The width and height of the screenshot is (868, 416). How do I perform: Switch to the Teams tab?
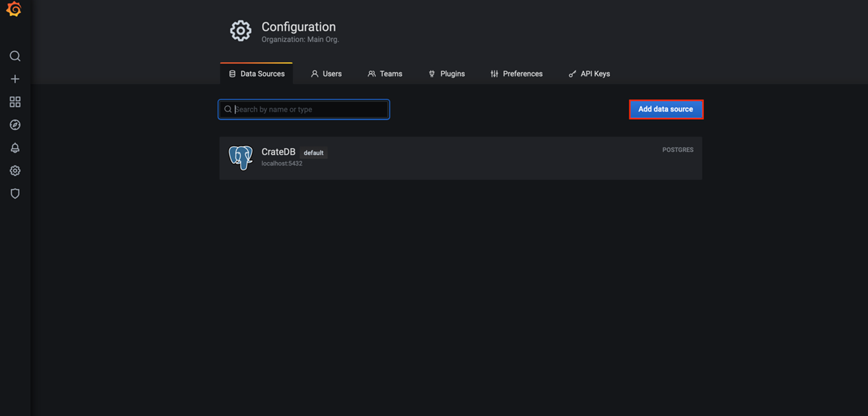click(x=385, y=74)
